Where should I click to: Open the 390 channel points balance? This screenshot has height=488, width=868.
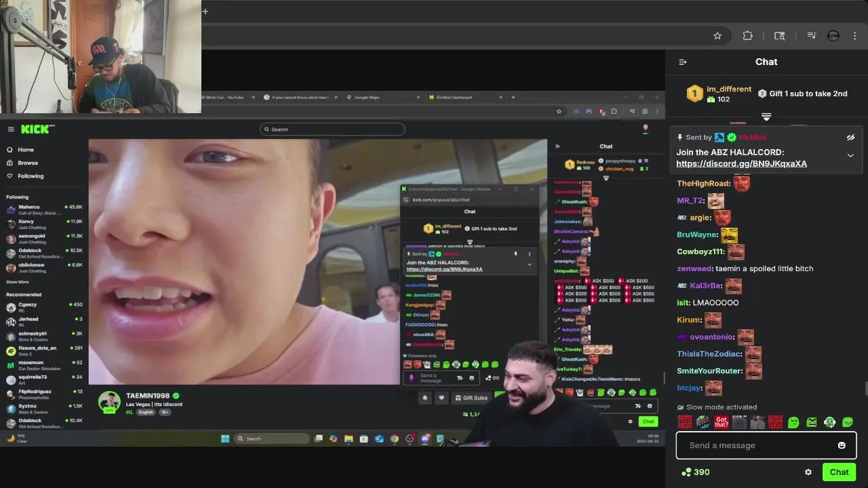tap(696, 472)
